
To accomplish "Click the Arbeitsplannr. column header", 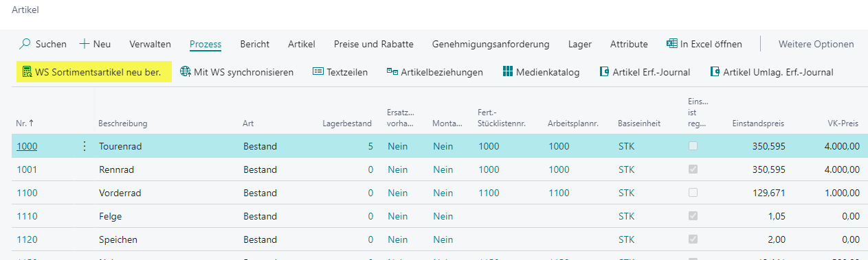I will tap(573, 123).
